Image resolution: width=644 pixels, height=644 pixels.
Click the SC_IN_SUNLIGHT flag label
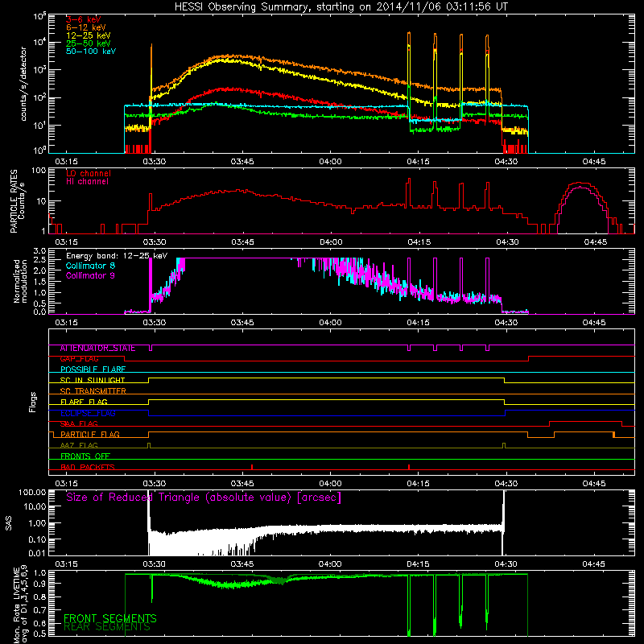click(93, 380)
